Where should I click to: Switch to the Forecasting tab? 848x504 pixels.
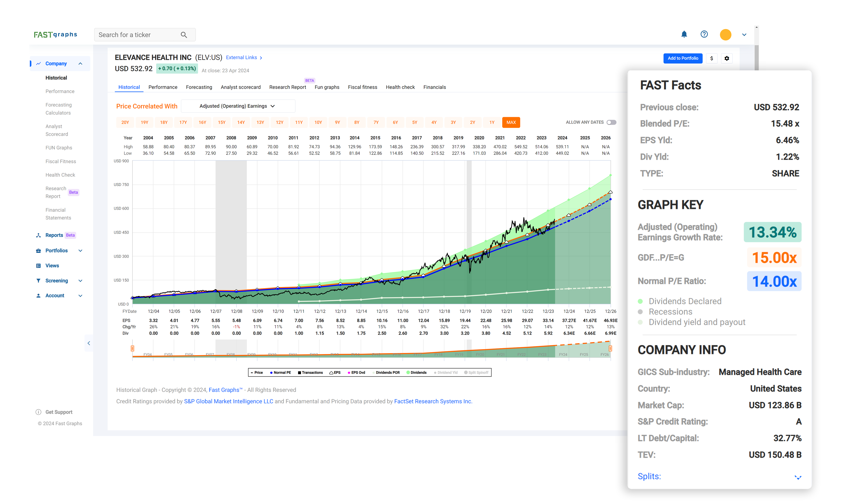[x=199, y=87]
